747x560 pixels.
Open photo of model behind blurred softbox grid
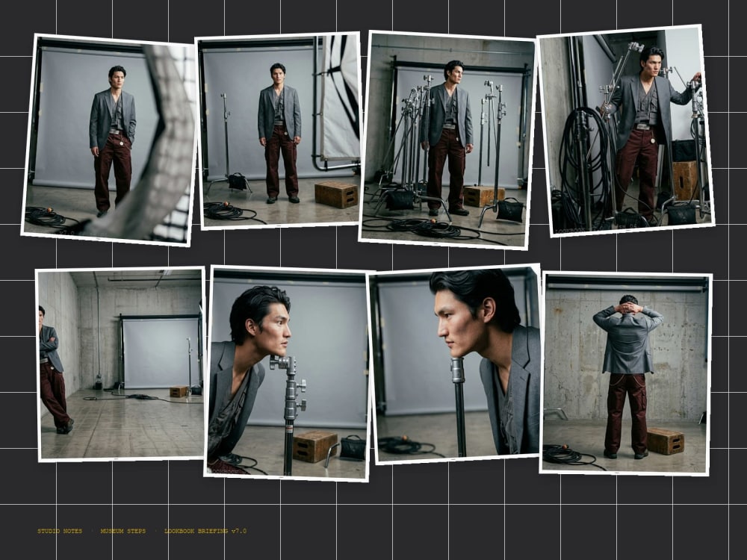110,140
